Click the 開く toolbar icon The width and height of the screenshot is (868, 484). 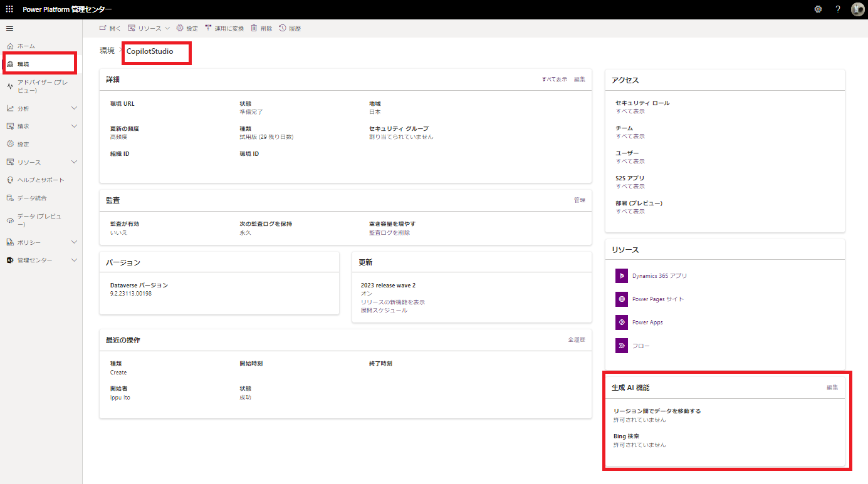[x=102, y=28]
